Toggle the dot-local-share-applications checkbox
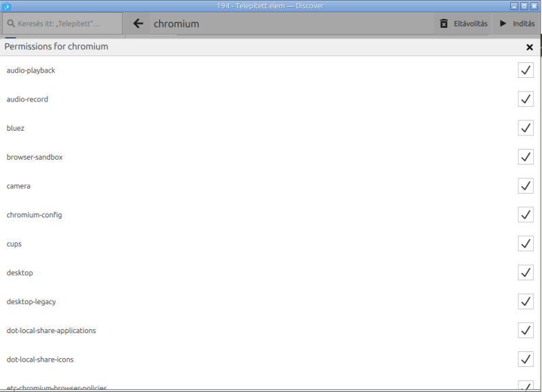 (x=526, y=330)
